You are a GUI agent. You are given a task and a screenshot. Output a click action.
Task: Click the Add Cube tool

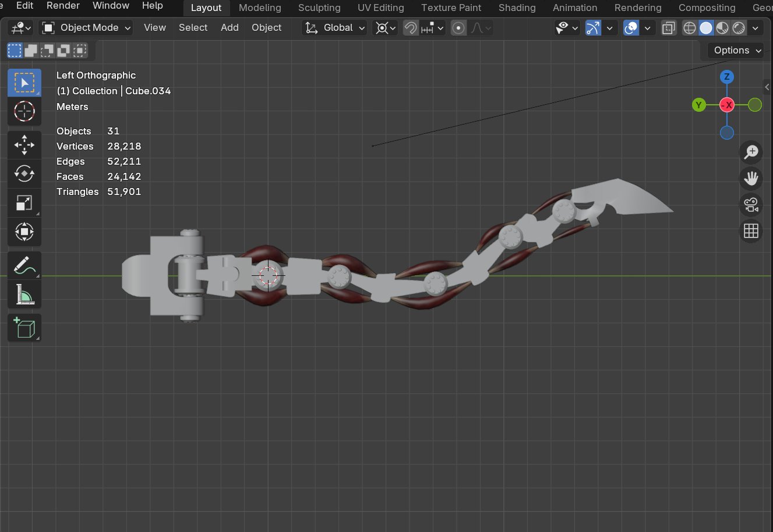click(24, 328)
